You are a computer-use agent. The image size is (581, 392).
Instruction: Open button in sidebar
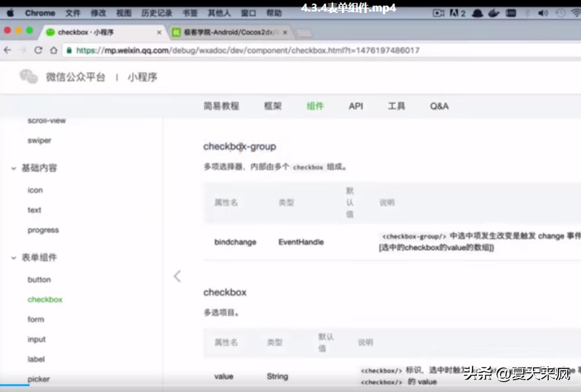click(x=39, y=280)
